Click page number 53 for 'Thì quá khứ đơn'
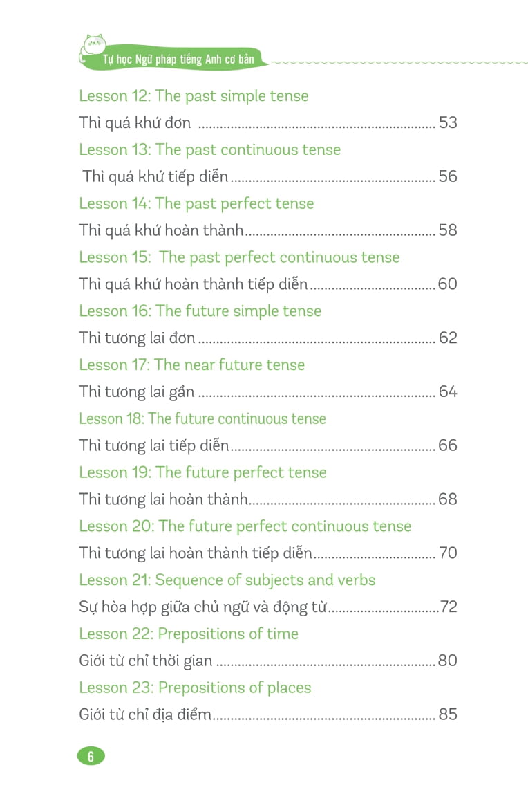This screenshot has width=528, height=812. 448,123
